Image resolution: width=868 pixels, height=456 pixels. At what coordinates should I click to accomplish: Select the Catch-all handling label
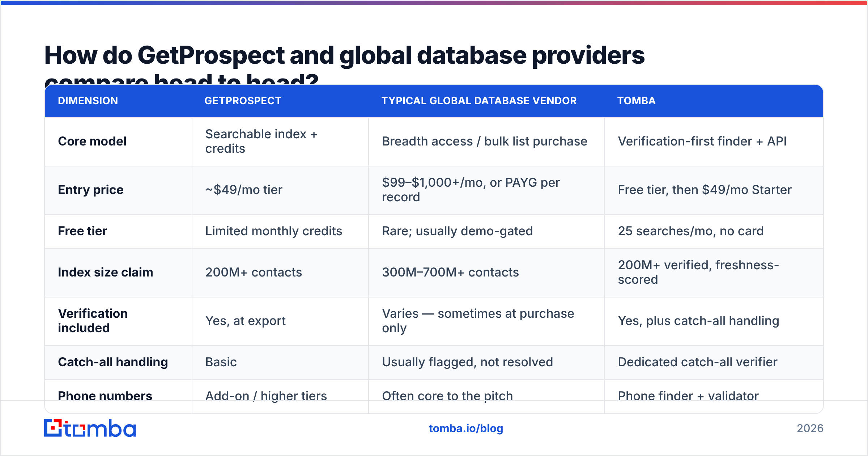click(113, 362)
